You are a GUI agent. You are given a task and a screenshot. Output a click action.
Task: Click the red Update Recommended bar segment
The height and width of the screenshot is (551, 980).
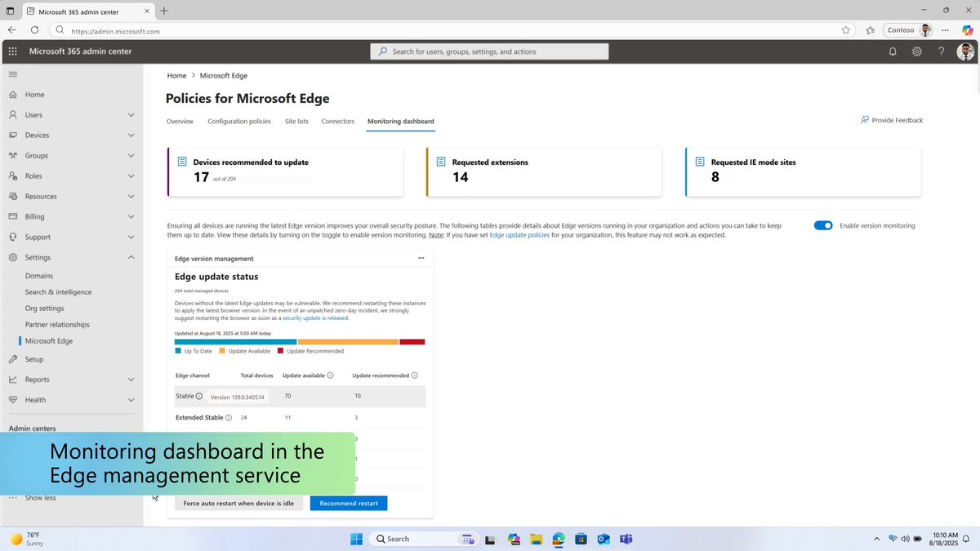coord(412,342)
